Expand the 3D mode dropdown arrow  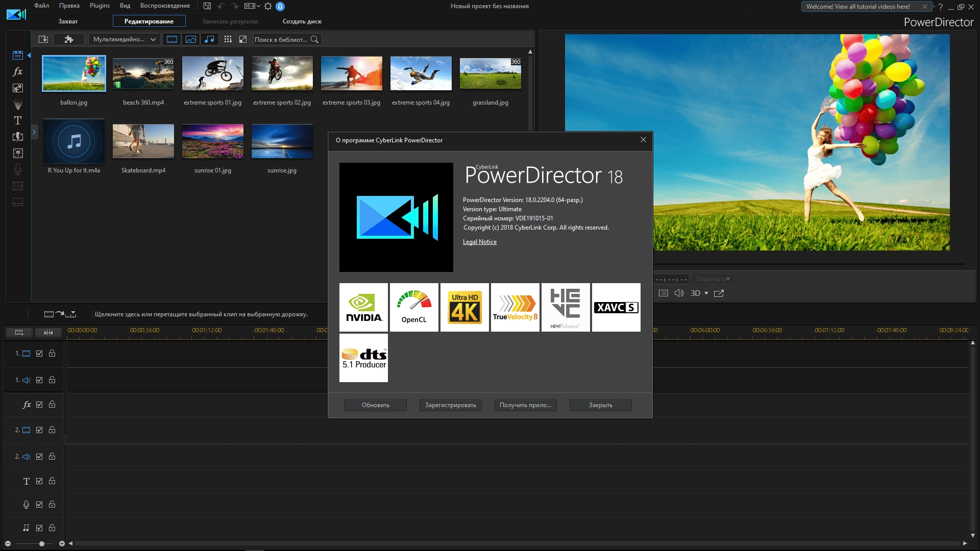coord(706,293)
